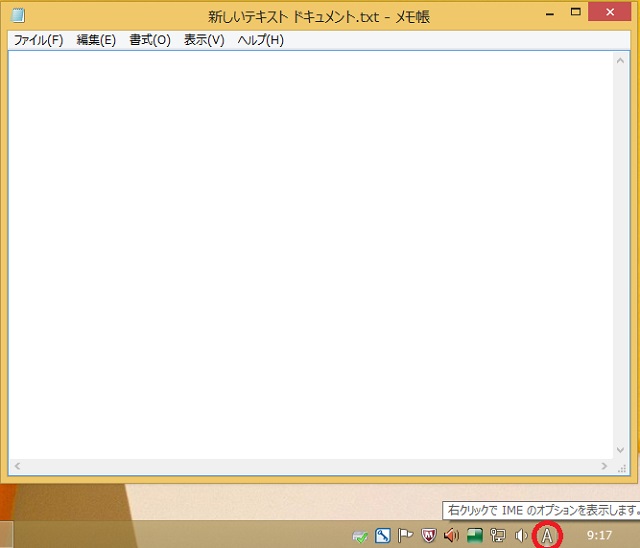The width and height of the screenshot is (640, 548).
Task: Click the blue wrench tray icon
Action: 383,536
